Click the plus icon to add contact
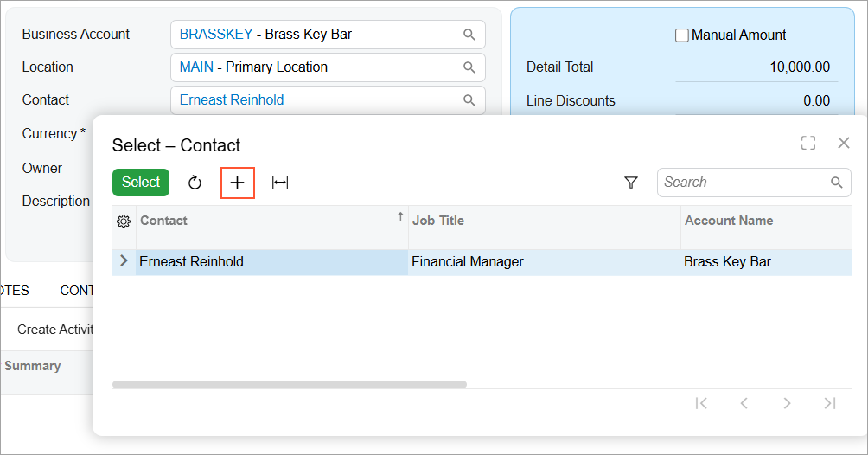 [x=238, y=183]
